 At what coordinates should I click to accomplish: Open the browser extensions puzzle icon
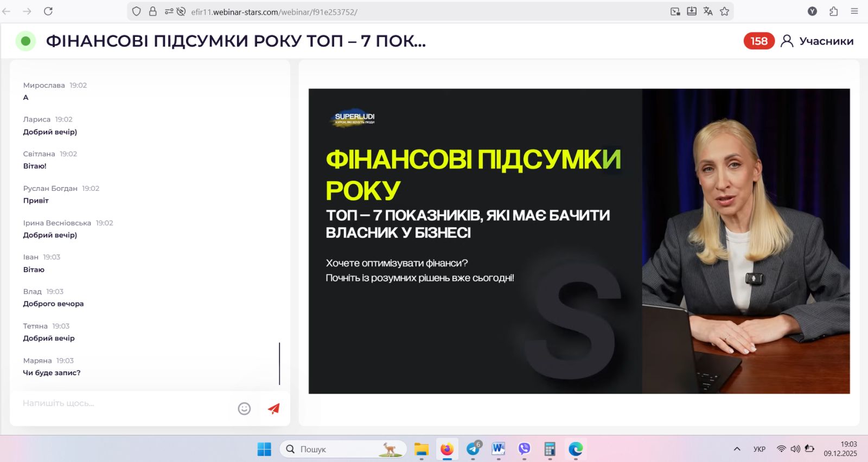[834, 11]
